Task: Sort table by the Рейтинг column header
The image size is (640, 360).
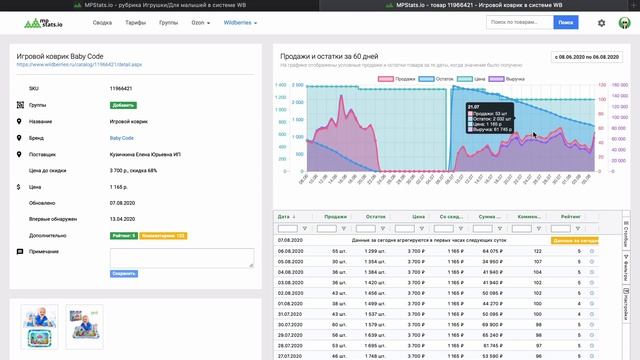Action: point(570,217)
